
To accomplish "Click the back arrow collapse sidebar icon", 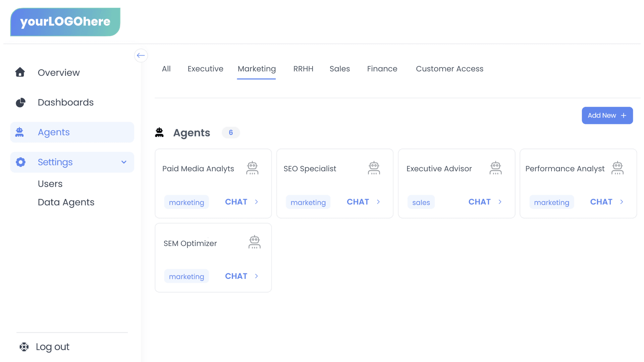I will pos(141,55).
